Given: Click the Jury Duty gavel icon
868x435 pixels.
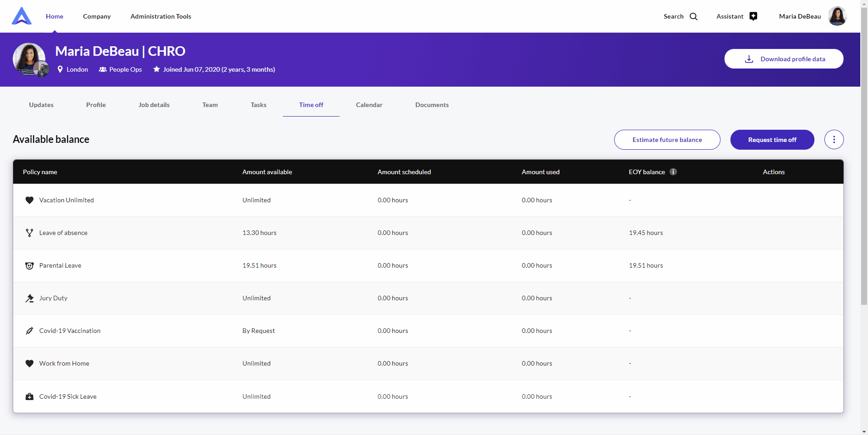Looking at the screenshot, I should coord(30,298).
